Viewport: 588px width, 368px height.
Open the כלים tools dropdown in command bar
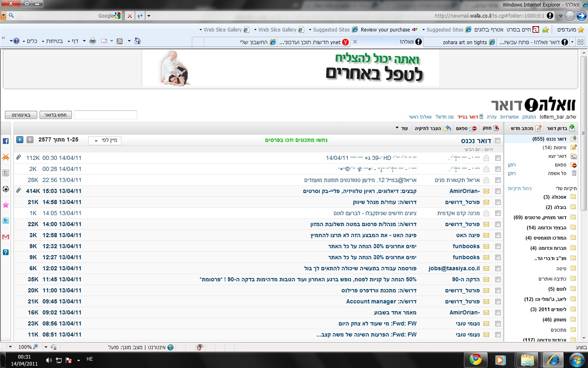[30, 41]
